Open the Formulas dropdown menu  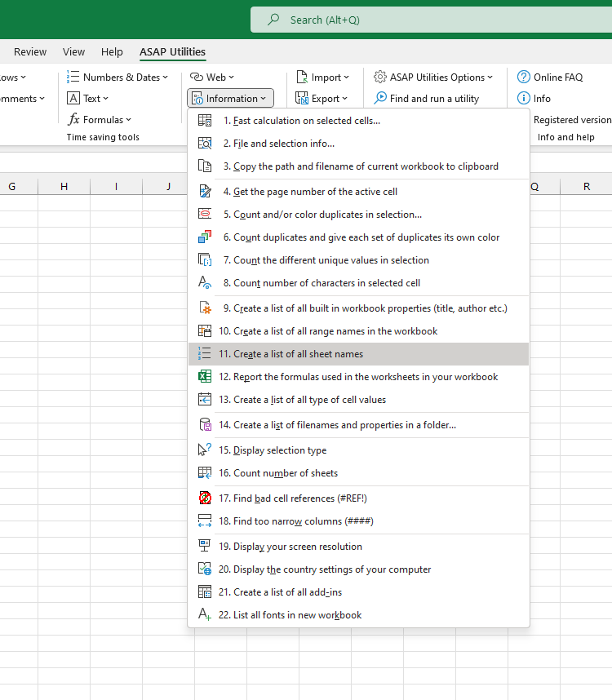tap(100, 120)
